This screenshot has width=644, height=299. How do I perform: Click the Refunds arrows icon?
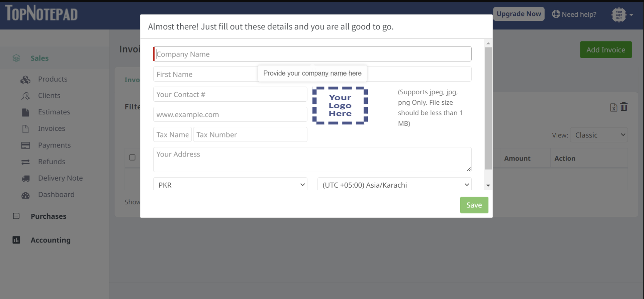tap(25, 162)
